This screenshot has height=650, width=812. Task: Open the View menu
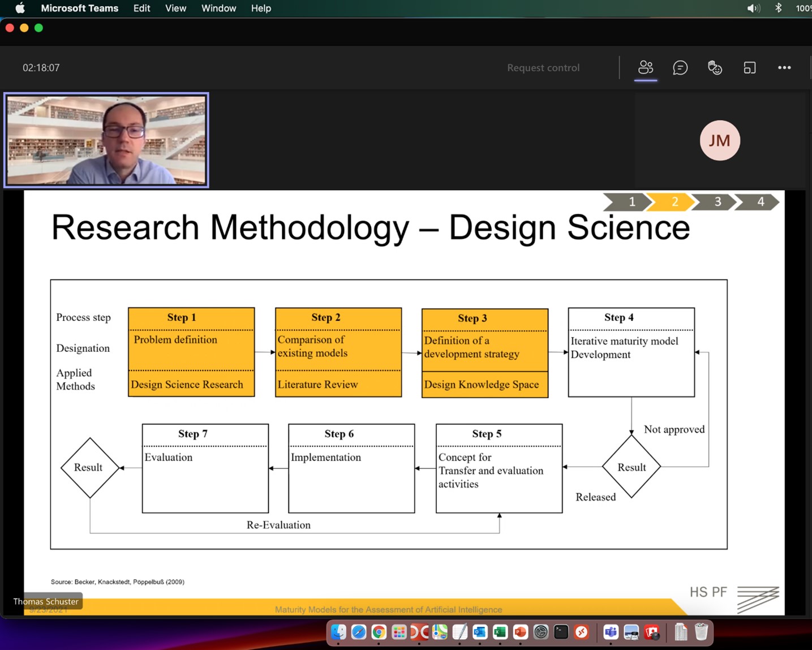175,8
